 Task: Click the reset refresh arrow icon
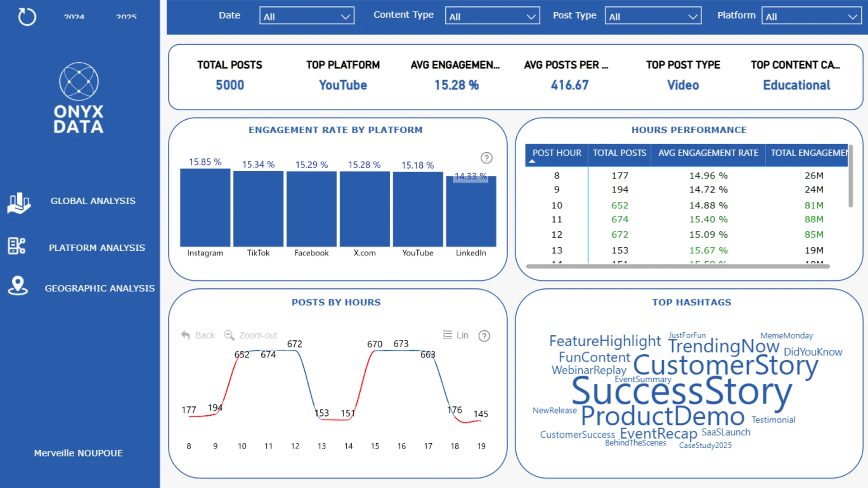(27, 17)
